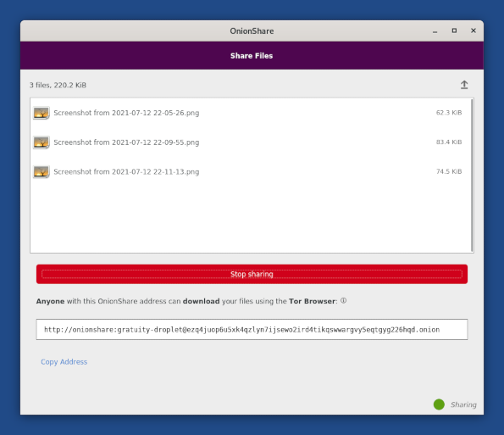Minimize the OnionShare window
This screenshot has width=504, height=435.
[x=435, y=31]
